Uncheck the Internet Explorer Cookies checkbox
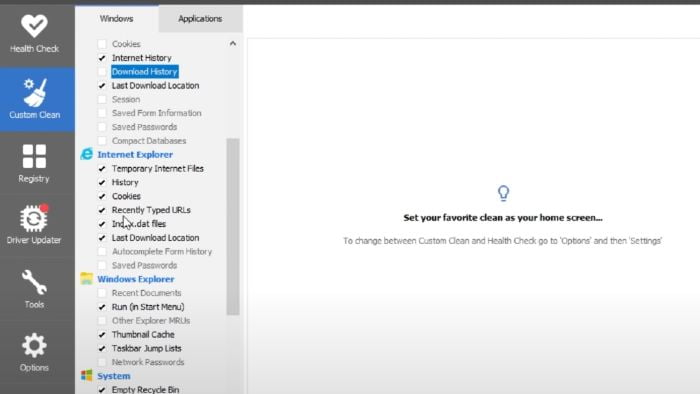The image size is (700, 394). 102,196
